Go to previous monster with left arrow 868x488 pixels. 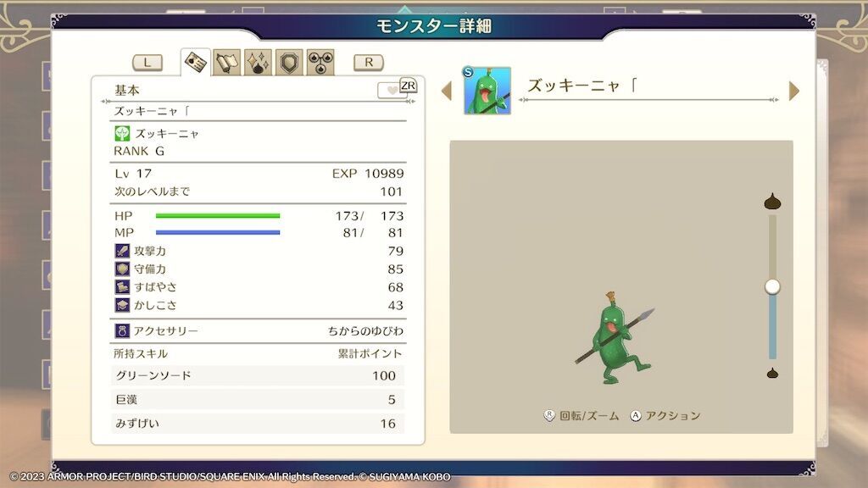(x=447, y=91)
